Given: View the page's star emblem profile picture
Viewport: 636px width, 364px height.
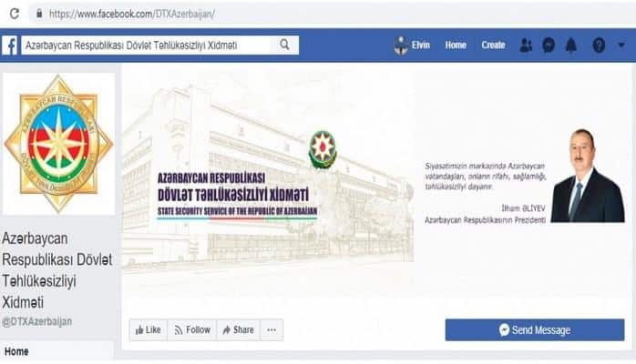Looking at the screenshot, I should pos(59,144).
